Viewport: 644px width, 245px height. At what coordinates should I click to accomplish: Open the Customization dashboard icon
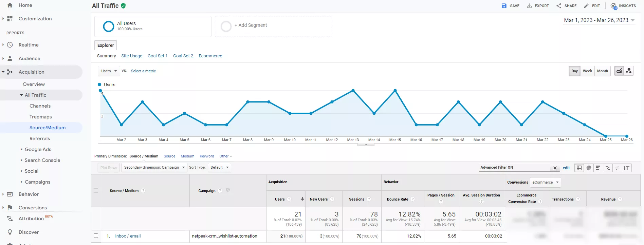tap(10, 19)
